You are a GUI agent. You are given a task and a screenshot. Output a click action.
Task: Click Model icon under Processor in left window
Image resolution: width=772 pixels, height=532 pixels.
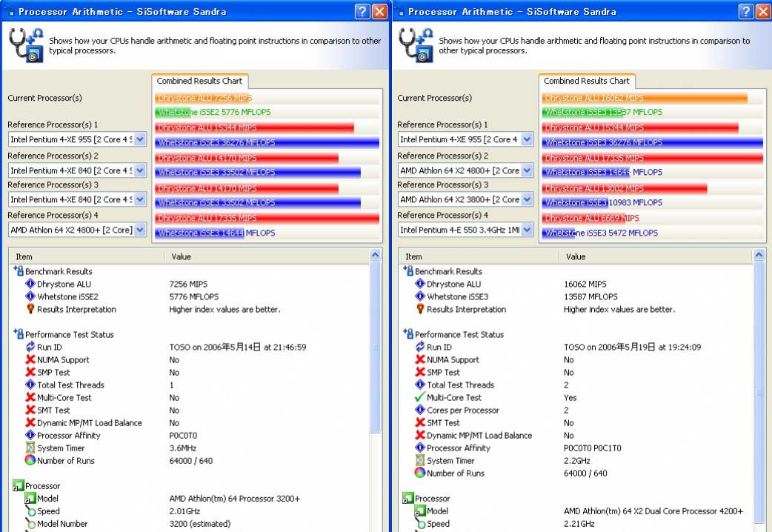pos(30,499)
